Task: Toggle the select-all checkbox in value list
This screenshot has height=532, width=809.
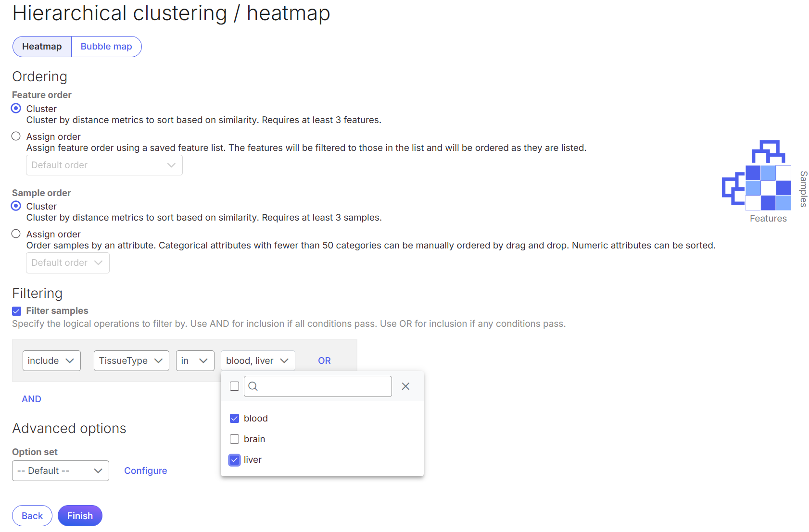Action: pyautogui.click(x=234, y=386)
